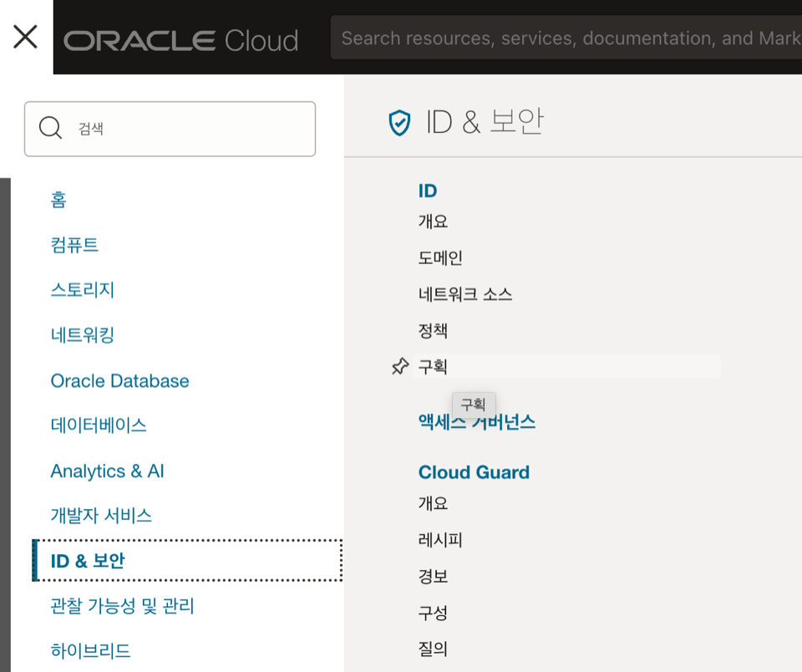802x672 pixels.
Task: Click the pin icon beside 구획
Action: coord(400,366)
